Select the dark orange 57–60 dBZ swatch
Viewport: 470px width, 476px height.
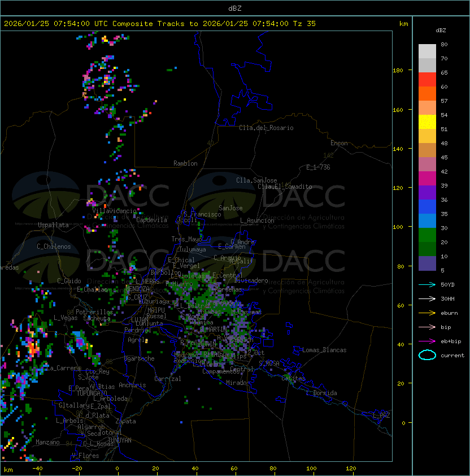427,93
